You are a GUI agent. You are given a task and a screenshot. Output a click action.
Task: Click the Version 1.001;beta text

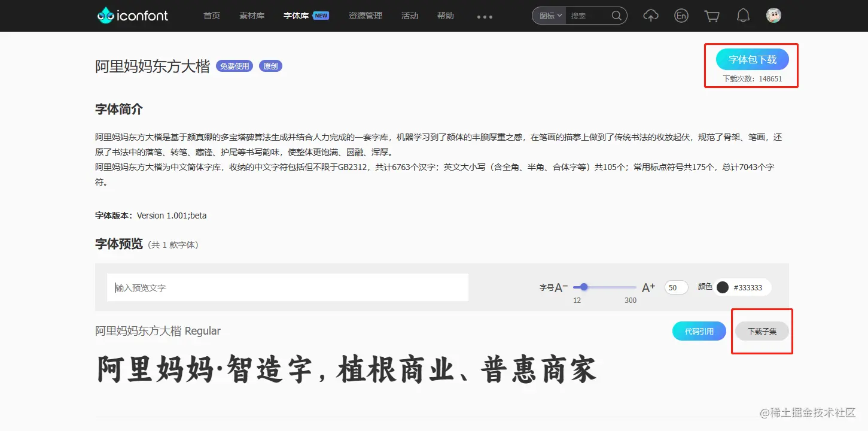click(x=172, y=215)
